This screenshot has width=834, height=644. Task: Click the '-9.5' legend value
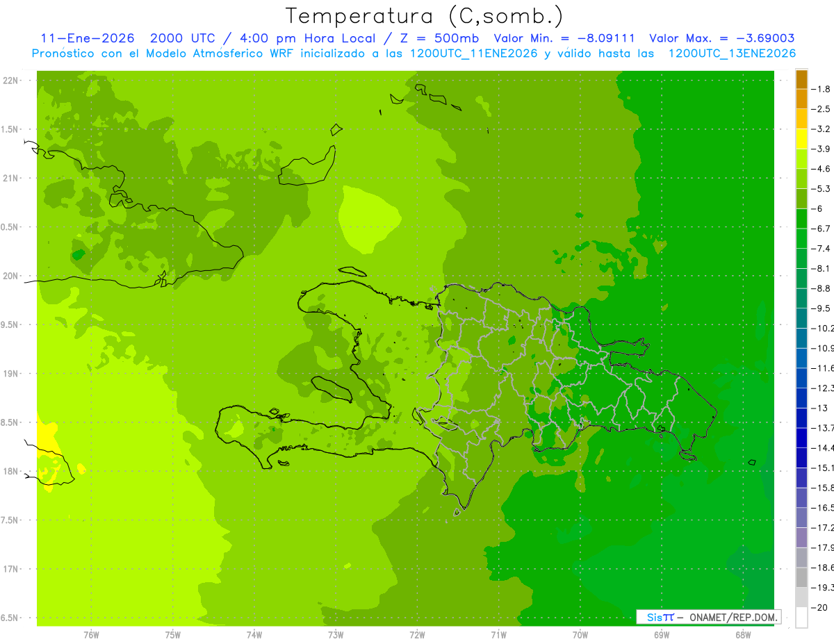(x=822, y=308)
